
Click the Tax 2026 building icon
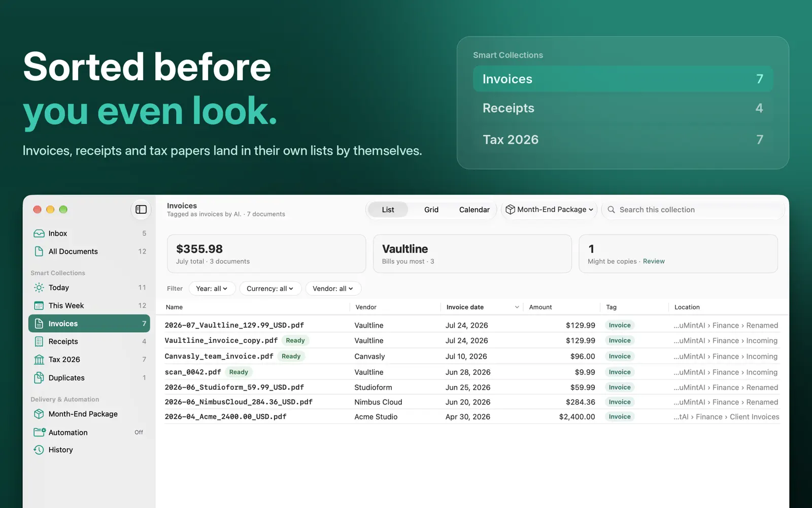(39, 360)
